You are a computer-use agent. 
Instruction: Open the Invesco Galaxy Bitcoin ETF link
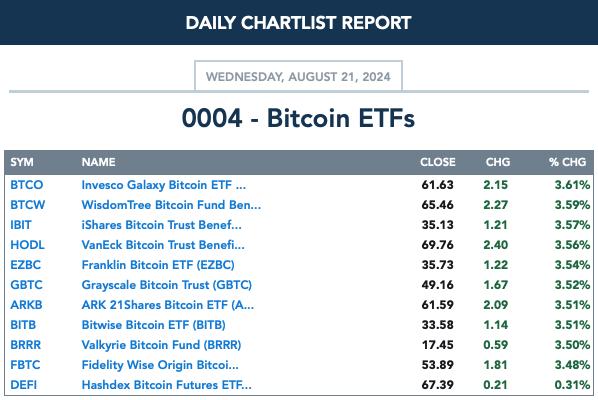(164, 185)
